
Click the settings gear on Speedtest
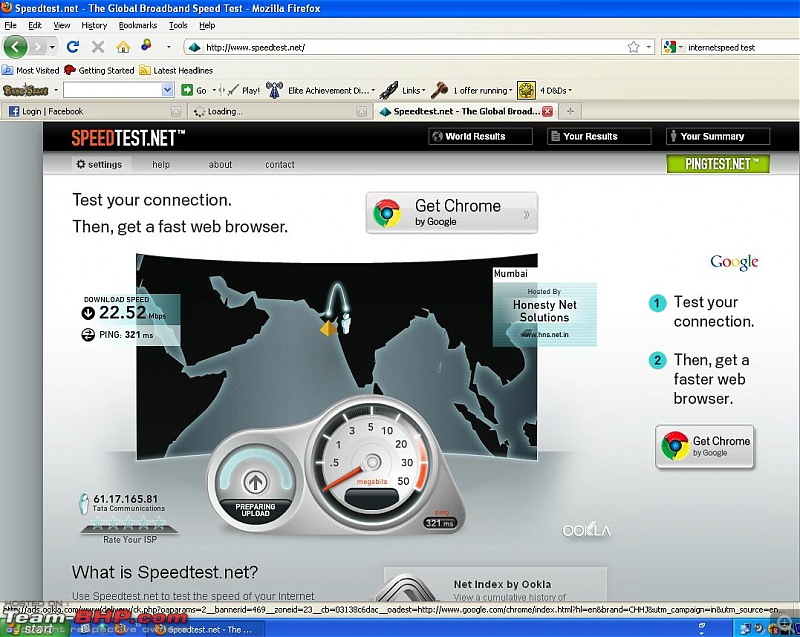click(81, 164)
